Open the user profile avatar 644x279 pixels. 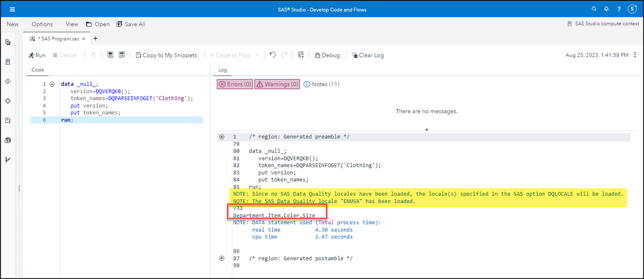click(632, 8)
